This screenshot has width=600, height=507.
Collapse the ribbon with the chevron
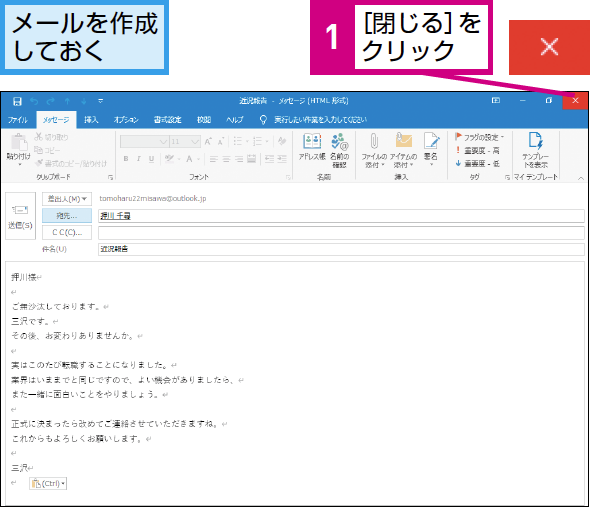581,178
